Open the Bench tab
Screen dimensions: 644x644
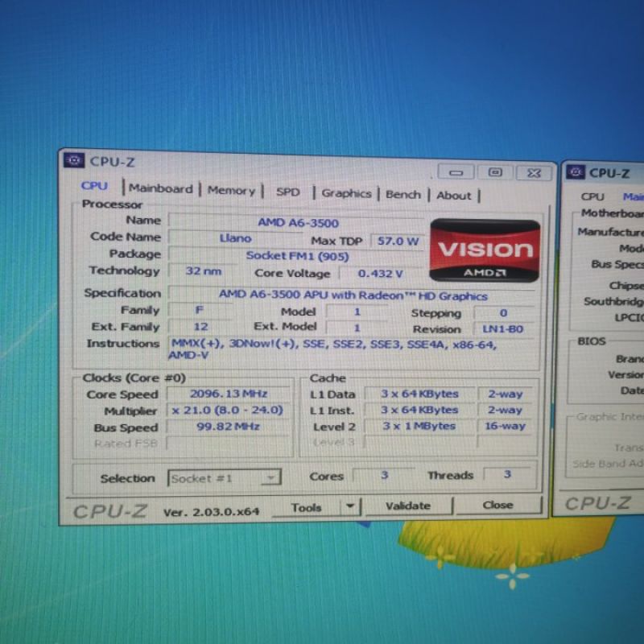[403, 195]
